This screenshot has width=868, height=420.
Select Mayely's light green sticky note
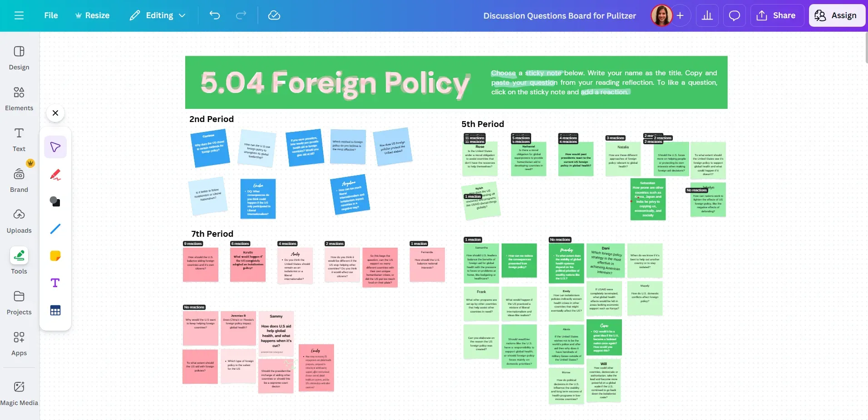pyautogui.click(x=645, y=298)
